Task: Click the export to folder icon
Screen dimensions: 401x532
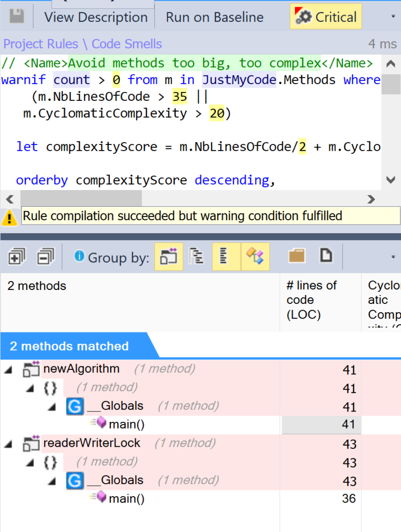Action: [297, 256]
